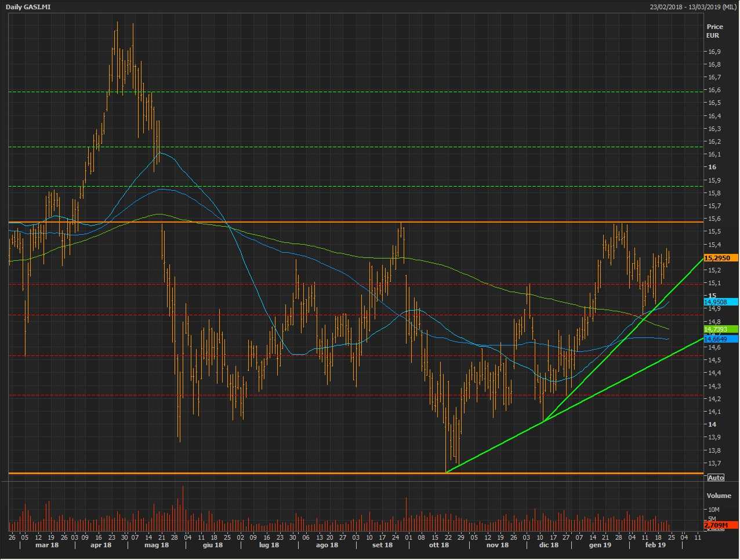Select the orange 15,2950 last price tag
Viewport: 740px width, 560px height.
[720, 258]
